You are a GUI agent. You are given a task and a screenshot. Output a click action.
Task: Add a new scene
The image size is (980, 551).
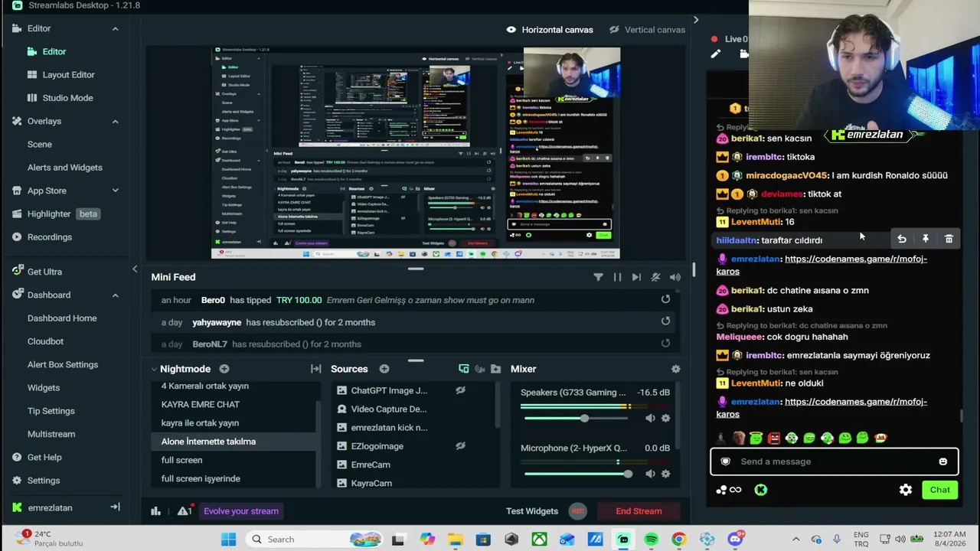(x=224, y=369)
